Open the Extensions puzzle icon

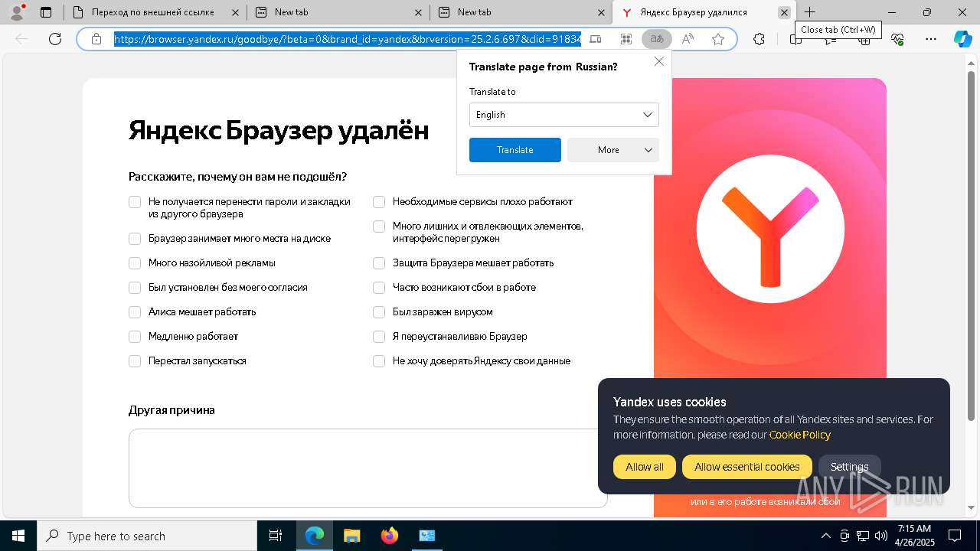[x=759, y=39]
